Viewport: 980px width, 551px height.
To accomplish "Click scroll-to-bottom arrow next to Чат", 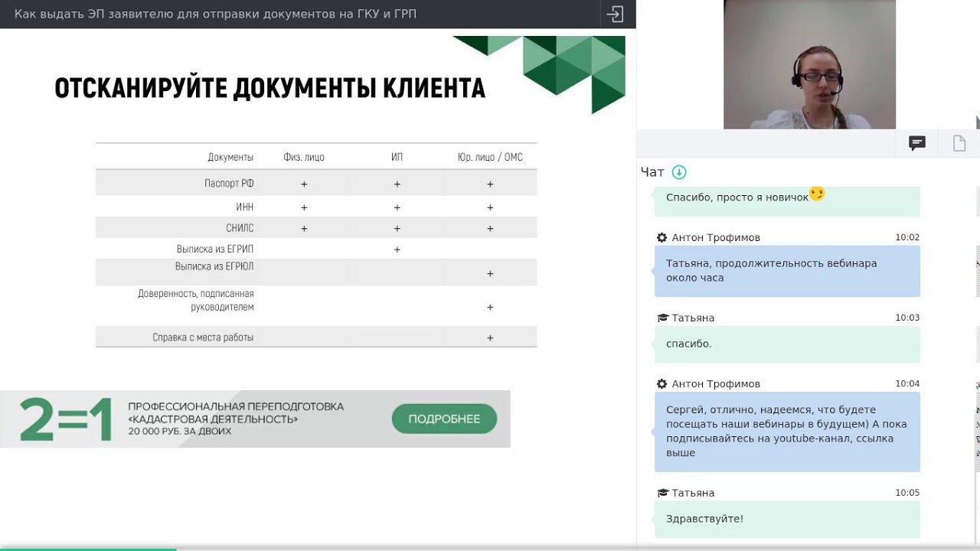I will click(679, 172).
